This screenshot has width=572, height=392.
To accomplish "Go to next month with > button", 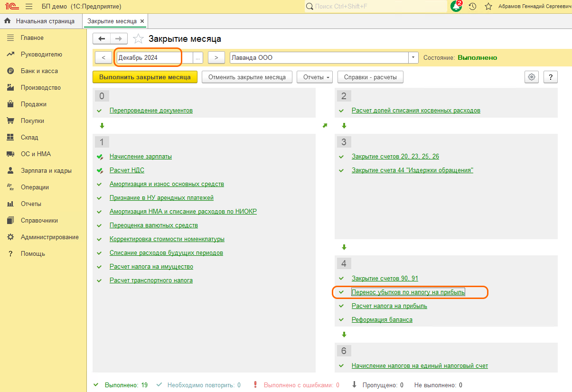I will click(x=216, y=57).
